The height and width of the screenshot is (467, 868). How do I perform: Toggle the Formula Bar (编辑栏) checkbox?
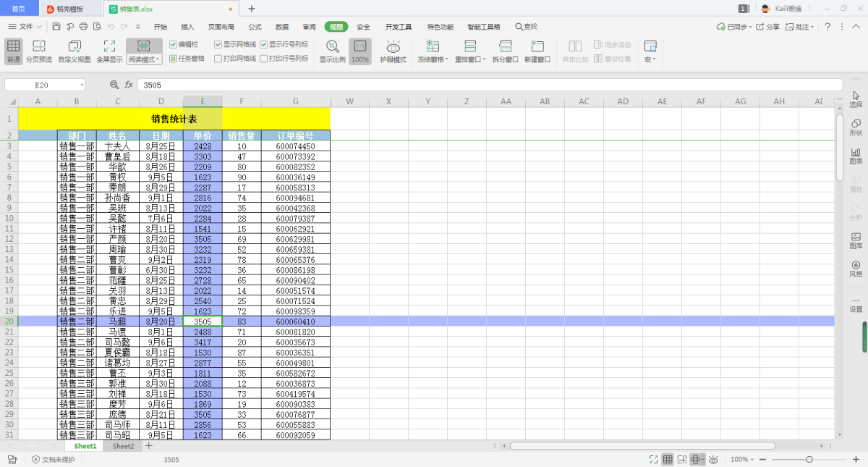coord(173,44)
